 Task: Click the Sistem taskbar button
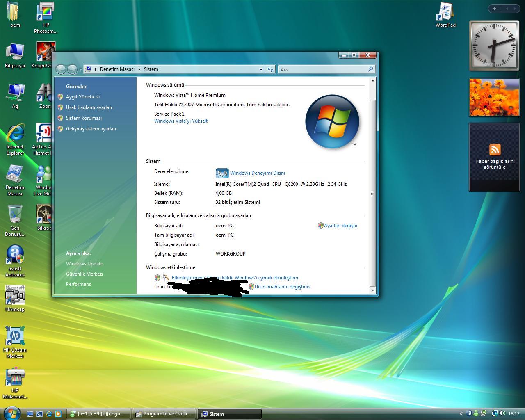[230, 414]
